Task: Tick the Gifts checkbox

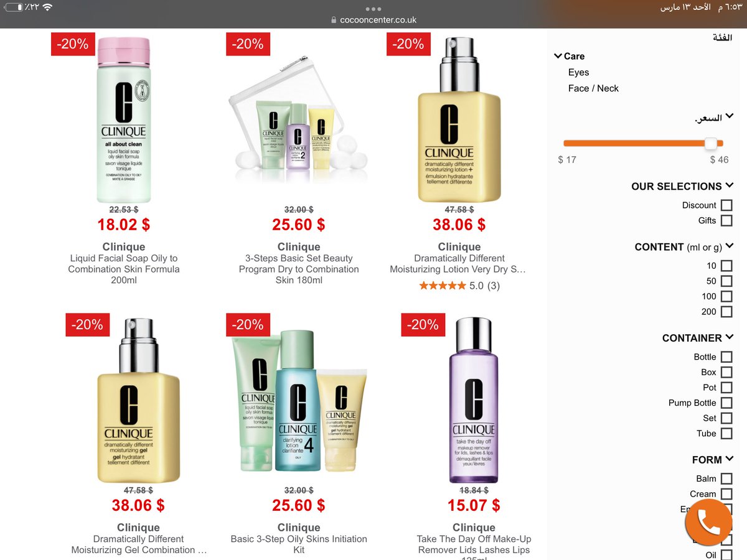Action: 726,220
